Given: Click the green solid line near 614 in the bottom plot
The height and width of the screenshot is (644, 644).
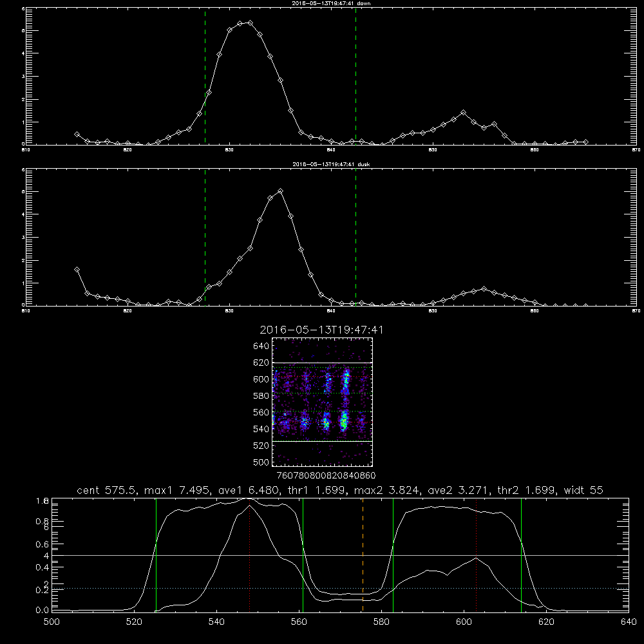Looking at the screenshot, I should tap(521, 554).
